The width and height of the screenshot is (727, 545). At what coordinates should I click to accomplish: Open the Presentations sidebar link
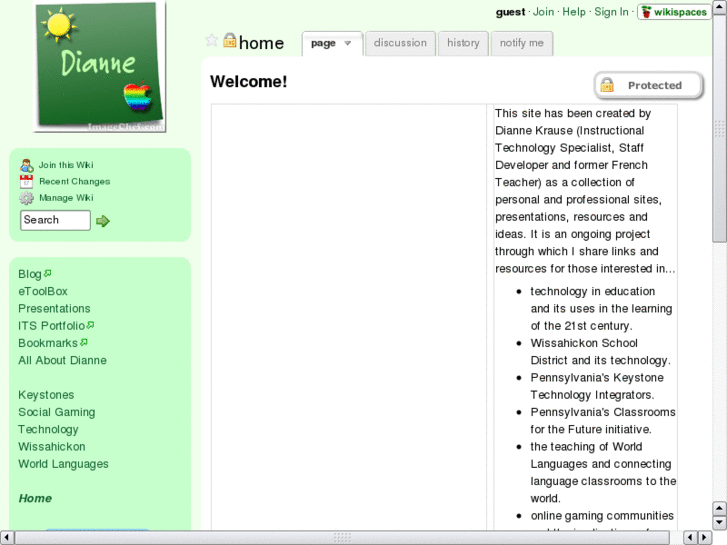click(54, 308)
